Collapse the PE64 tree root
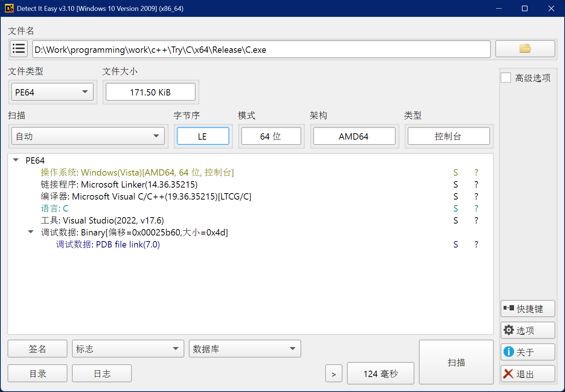The width and height of the screenshot is (565, 392). pos(16,160)
